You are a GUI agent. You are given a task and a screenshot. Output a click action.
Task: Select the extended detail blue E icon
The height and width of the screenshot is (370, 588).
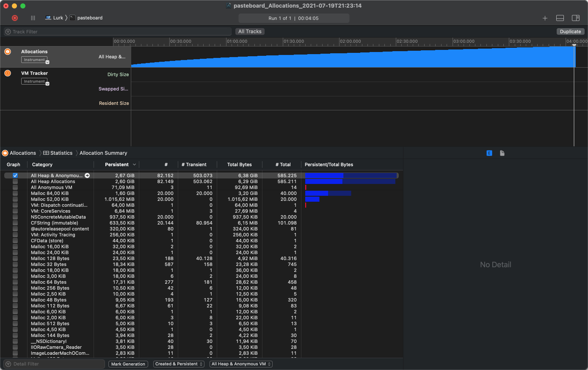pos(489,153)
